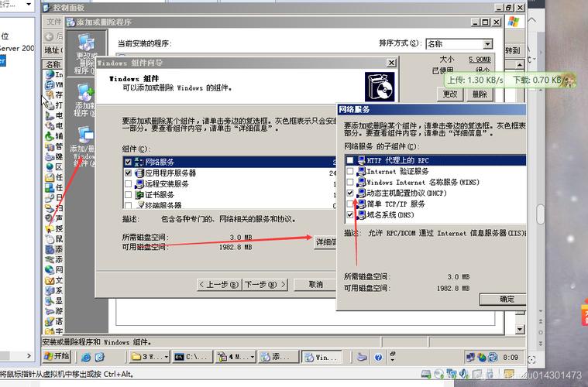Viewport: 588px width, 387px height.
Task: Click the 更改 button
Action: click(x=450, y=94)
